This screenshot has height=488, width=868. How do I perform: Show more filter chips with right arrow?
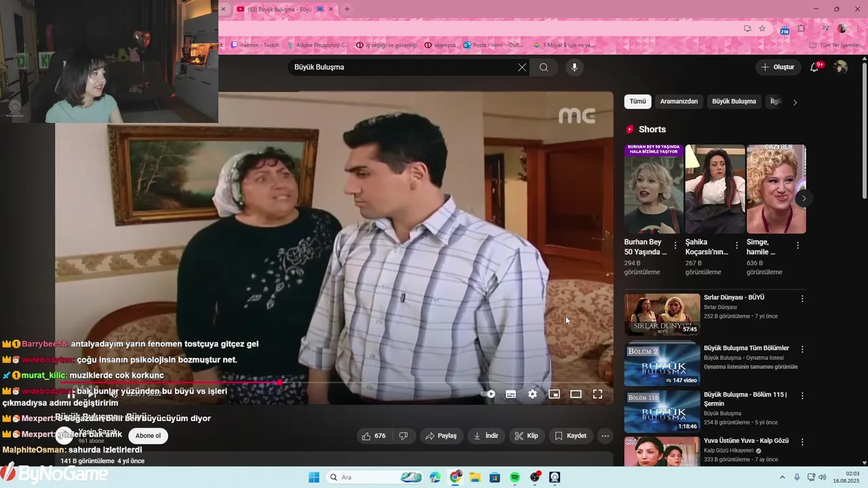(x=795, y=102)
